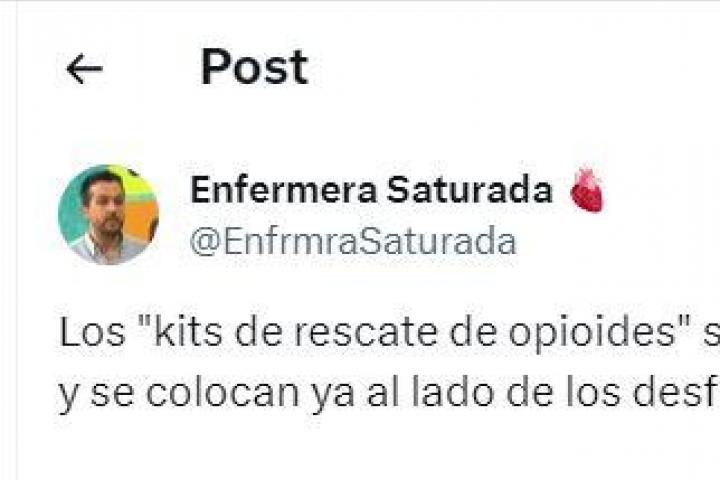Open the Enfermera Saturada display name link
The width and height of the screenshot is (720, 480).
tap(371, 190)
